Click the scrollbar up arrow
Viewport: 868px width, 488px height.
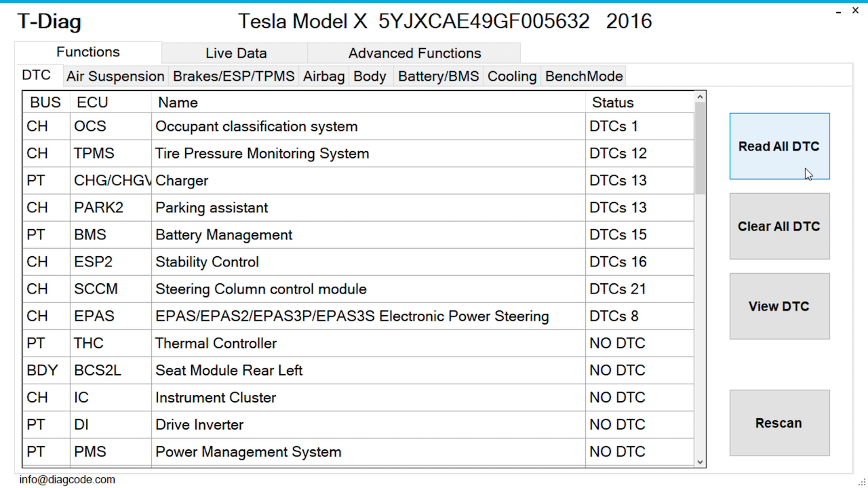pos(700,97)
